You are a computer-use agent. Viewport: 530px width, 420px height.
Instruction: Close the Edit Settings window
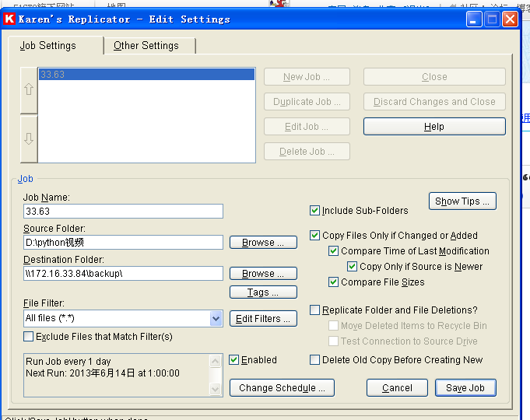click(x=510, y=19)
